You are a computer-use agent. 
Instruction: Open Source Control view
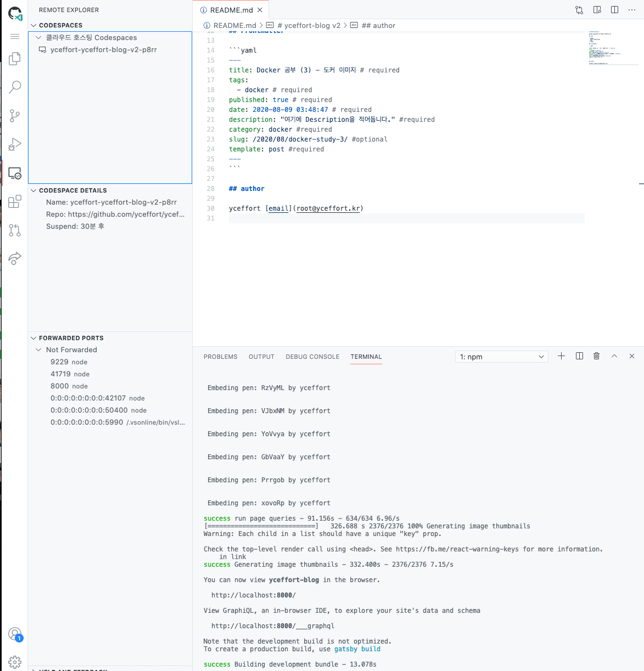click(x=15, y=116)
